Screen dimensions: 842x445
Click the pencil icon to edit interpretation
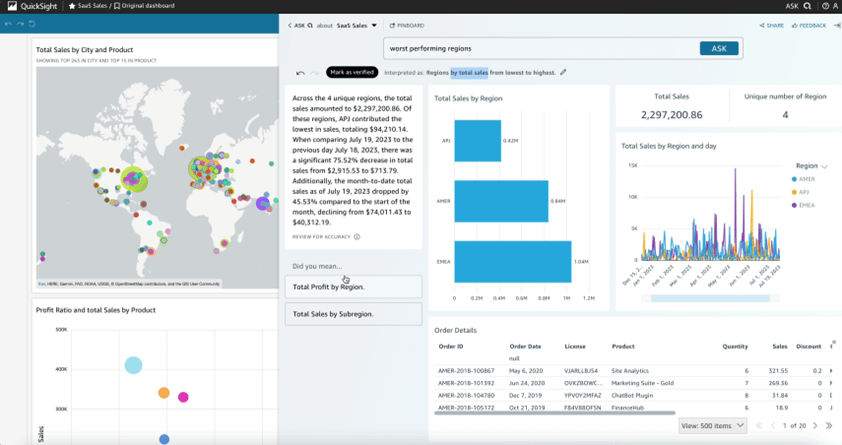(563, 73)
